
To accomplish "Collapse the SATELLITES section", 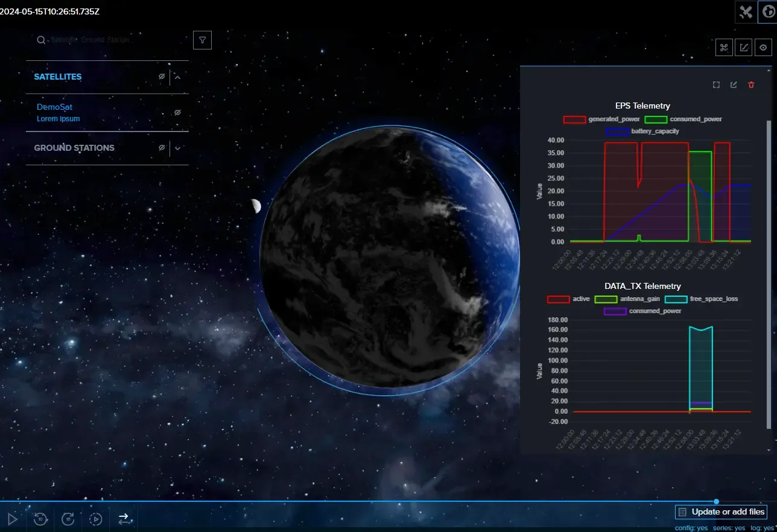I will tap(177, 77).
